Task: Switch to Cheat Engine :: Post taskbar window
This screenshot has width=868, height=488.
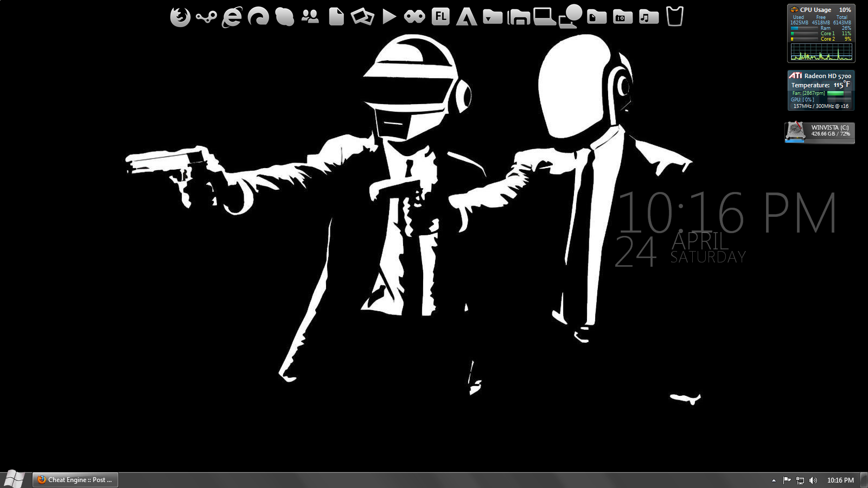Action: coord(75,480)
